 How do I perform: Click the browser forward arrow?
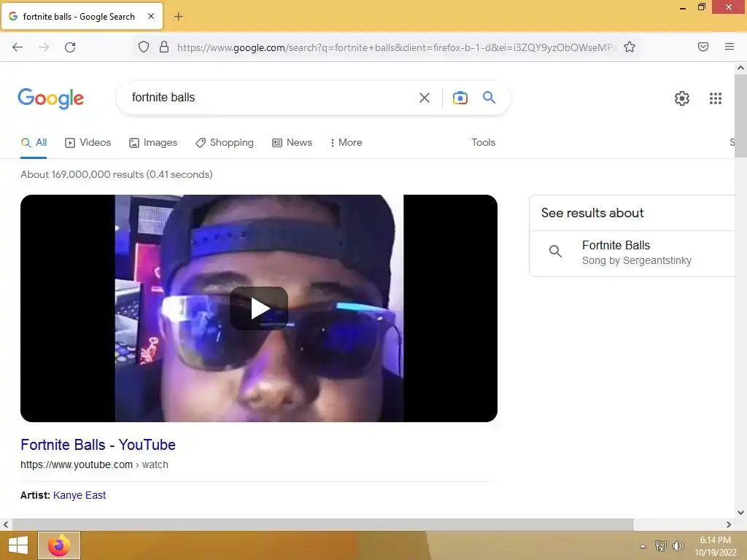(x=44, y=47)
